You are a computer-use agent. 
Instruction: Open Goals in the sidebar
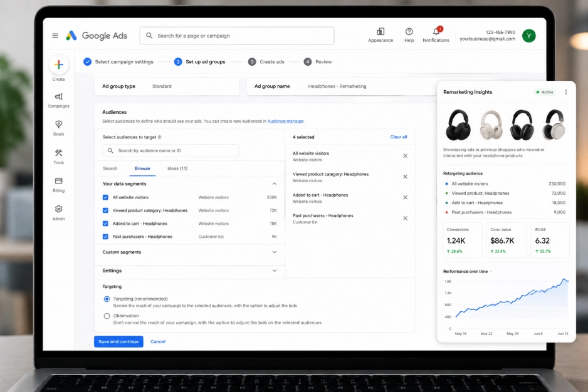point(58,128)
